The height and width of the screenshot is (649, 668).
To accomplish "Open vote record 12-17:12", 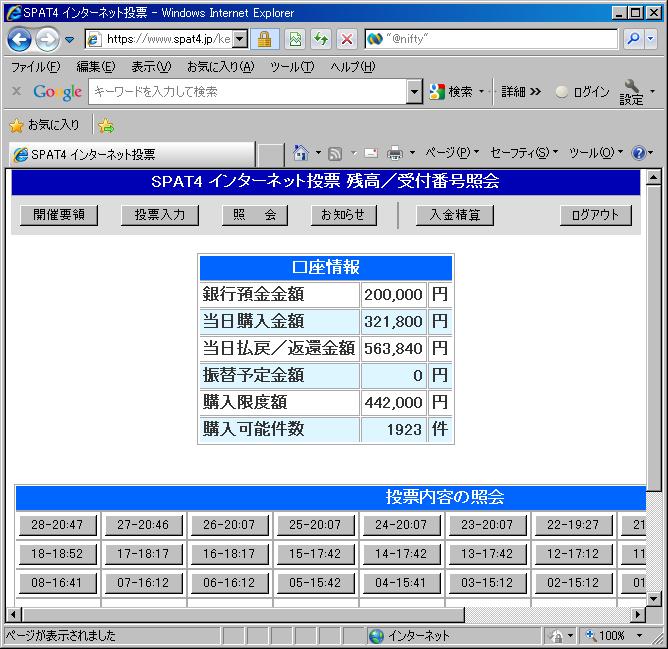I will tap(573, 554).
